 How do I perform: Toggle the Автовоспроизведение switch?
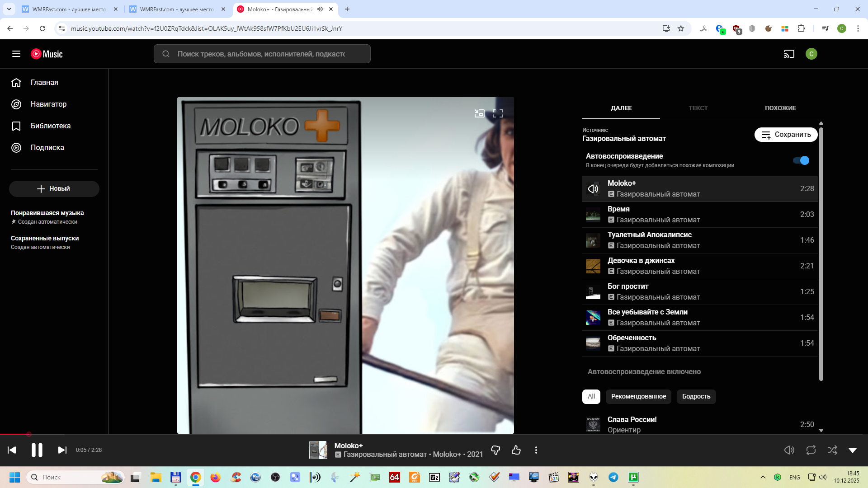click(801, 160)
